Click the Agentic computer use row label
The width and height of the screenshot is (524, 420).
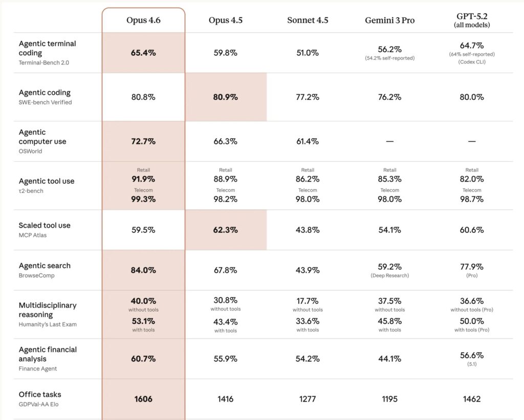[x=42, y=137]
